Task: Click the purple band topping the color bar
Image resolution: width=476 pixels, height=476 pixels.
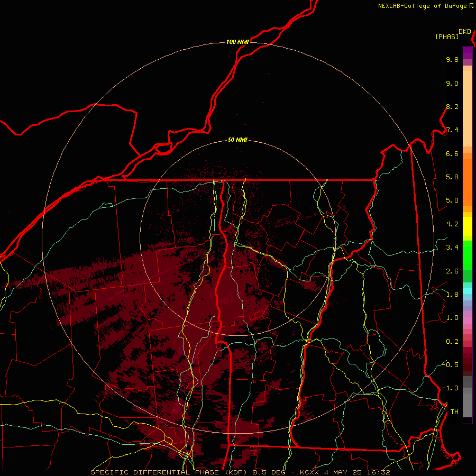Action: point(467,53)
